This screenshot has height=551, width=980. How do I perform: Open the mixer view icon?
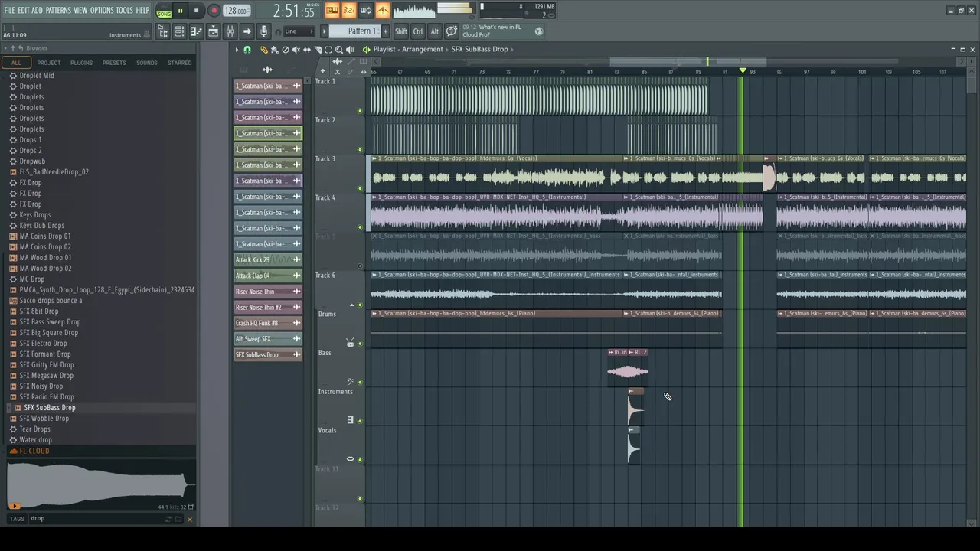(230, 31)
